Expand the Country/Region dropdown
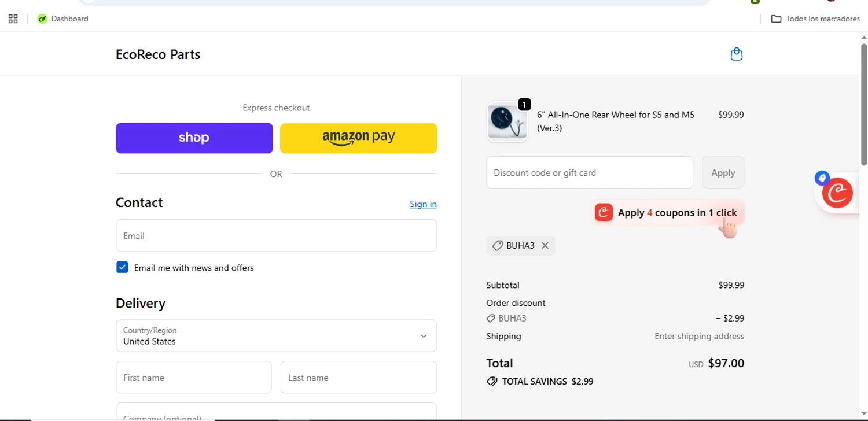Screen dimensions: 868x421 [x=276, y=335]
